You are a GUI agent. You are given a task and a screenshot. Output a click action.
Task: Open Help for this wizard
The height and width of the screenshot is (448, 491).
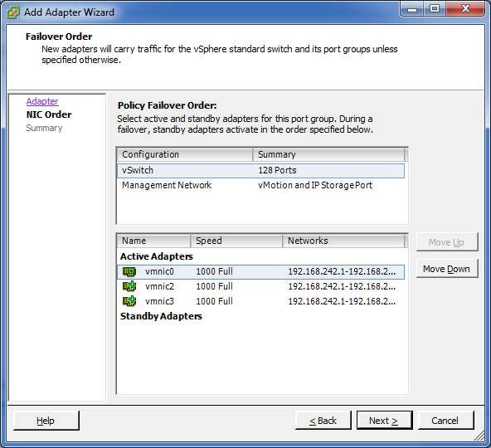click(46, 421)
